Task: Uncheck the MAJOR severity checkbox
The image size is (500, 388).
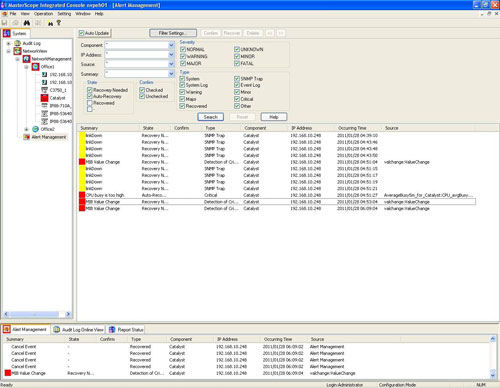Action: (x=183, y=63)
